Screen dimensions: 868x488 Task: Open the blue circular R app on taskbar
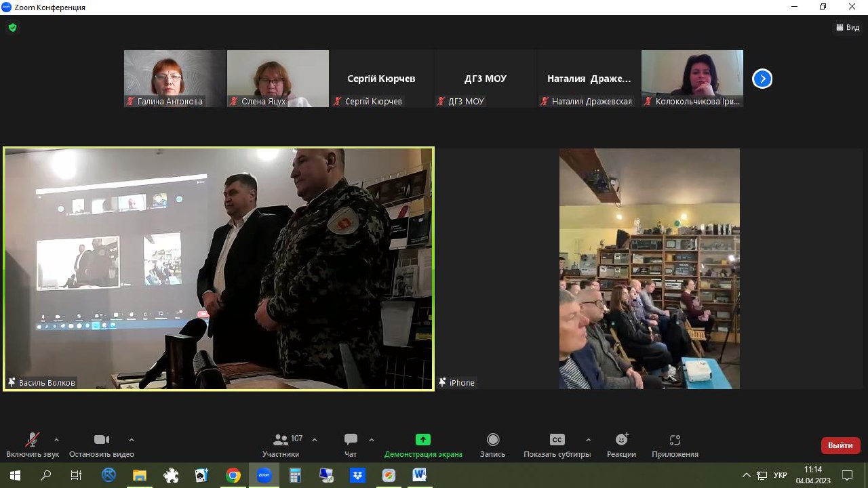click(108, 475)
